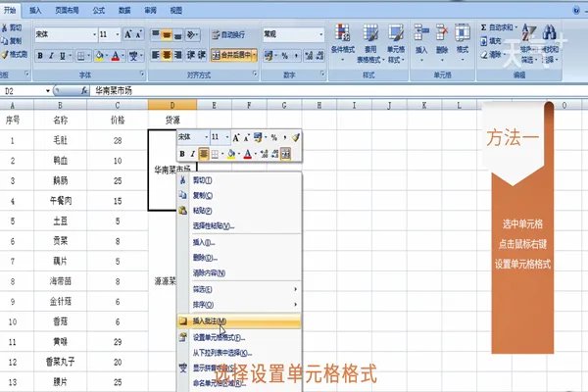Decrease decimal places in the ribbon
This screenshot has width=588, height=392.
click(x=319, y=56)
